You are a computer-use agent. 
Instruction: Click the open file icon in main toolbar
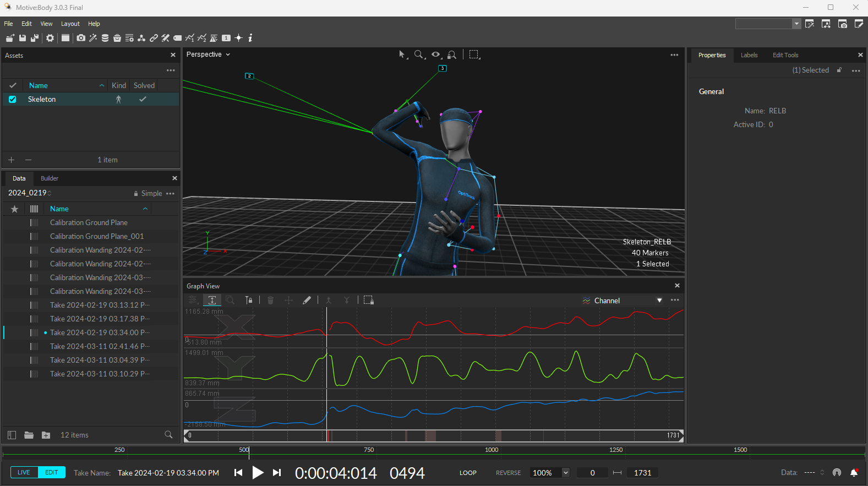tap(10, 38)
